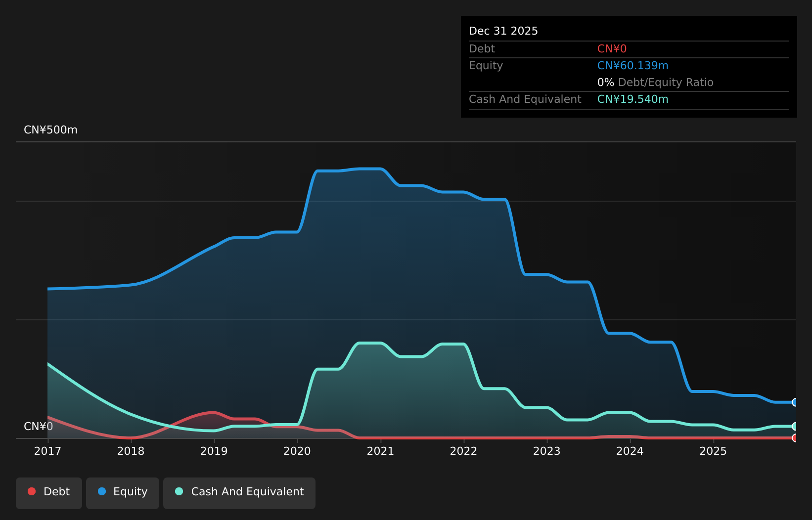Click the CN¥19.540m cash value
The height and width of the screenshot is (520, 812).
click(632, 99)
